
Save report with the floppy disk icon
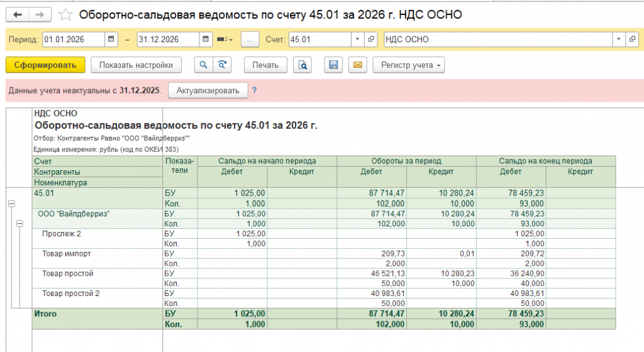click(333, 65)
